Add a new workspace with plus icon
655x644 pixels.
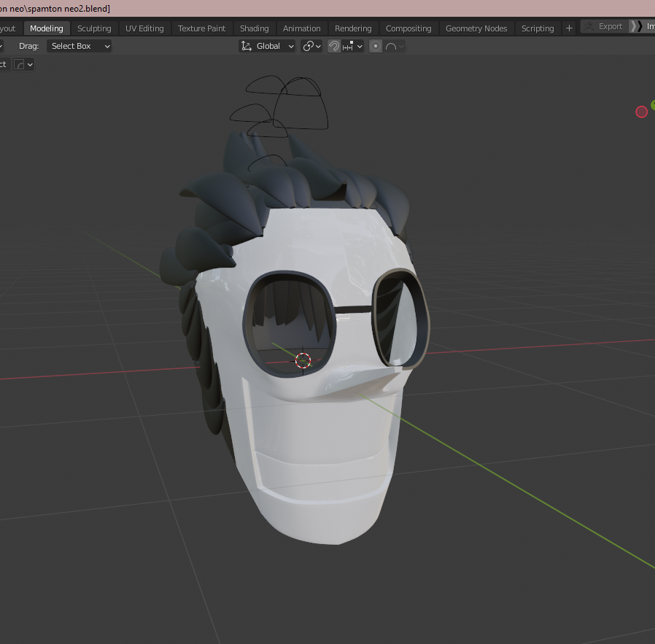click(x=569, y=28)
